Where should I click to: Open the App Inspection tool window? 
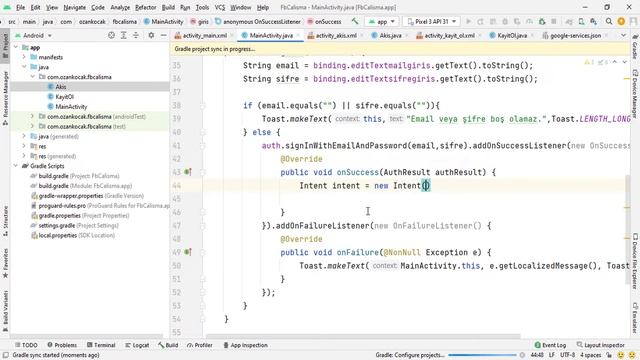[x=245, y=345]
